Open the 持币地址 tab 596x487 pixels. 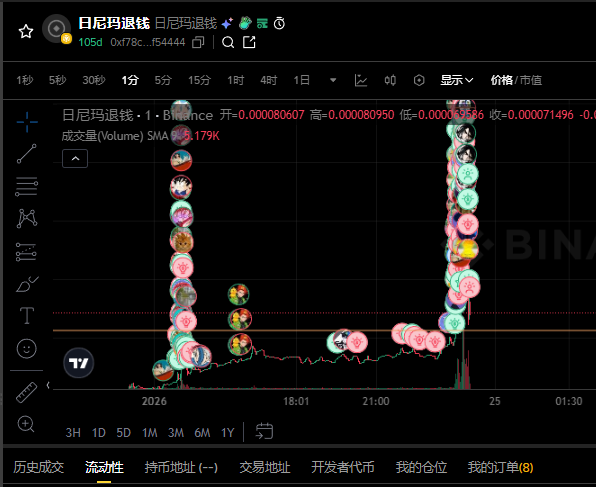(x=181, y=467)
